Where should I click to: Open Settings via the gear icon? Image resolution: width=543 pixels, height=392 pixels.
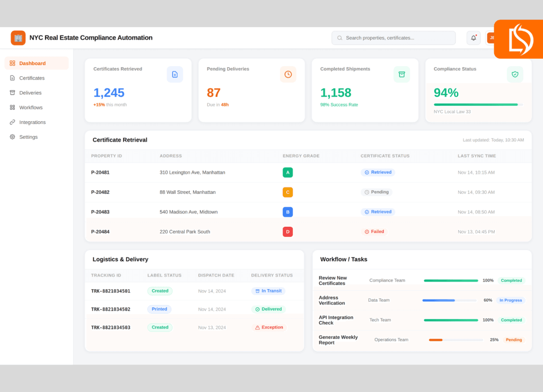click(12, 137)
